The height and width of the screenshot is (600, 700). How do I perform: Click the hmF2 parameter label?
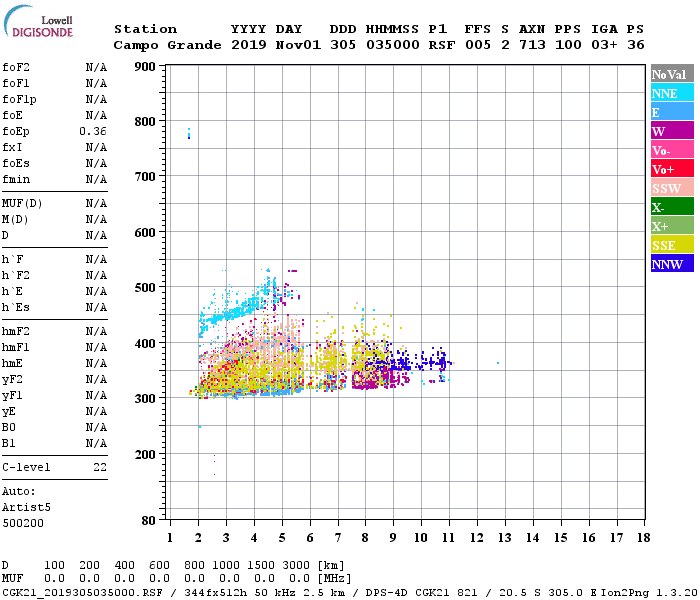(16, 332)
